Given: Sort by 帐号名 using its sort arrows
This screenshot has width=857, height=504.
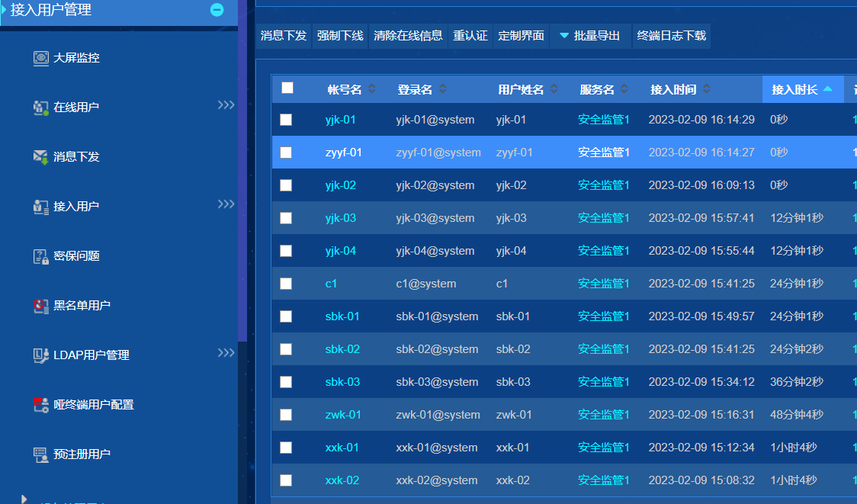Looking at the screenshot, I should pyautogui.click(x=371, y=89).
